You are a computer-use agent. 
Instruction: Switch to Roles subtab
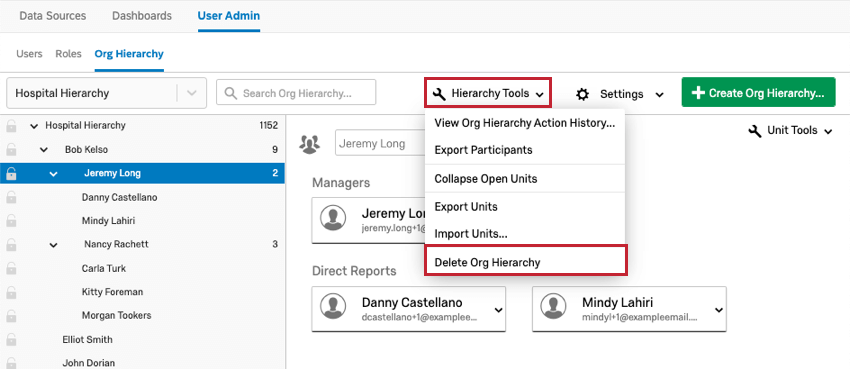68,54
